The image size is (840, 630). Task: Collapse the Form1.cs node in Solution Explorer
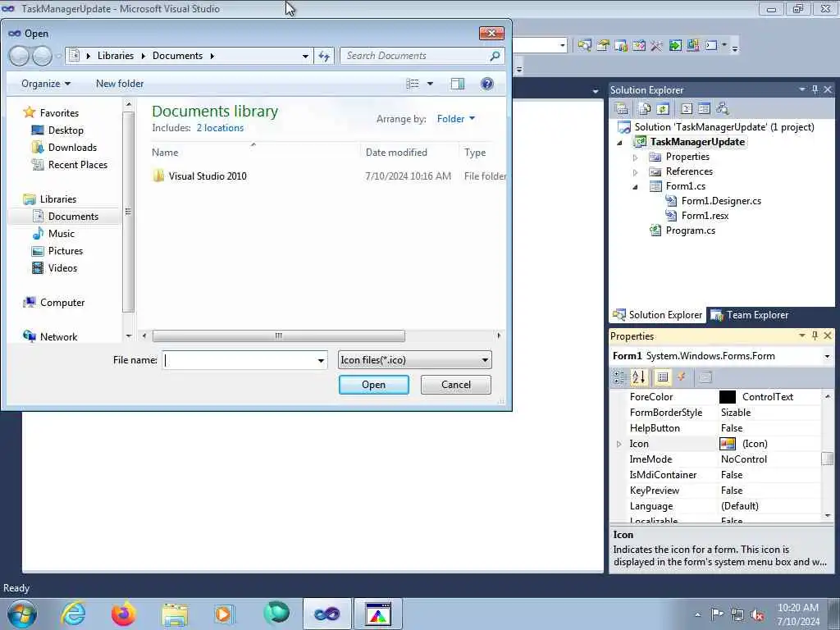point(636,187)
